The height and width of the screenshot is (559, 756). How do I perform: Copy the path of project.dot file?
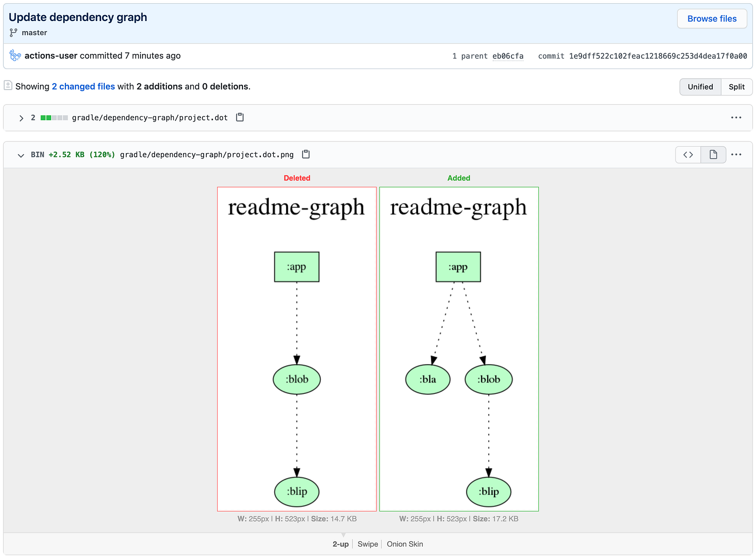[239, 117]
